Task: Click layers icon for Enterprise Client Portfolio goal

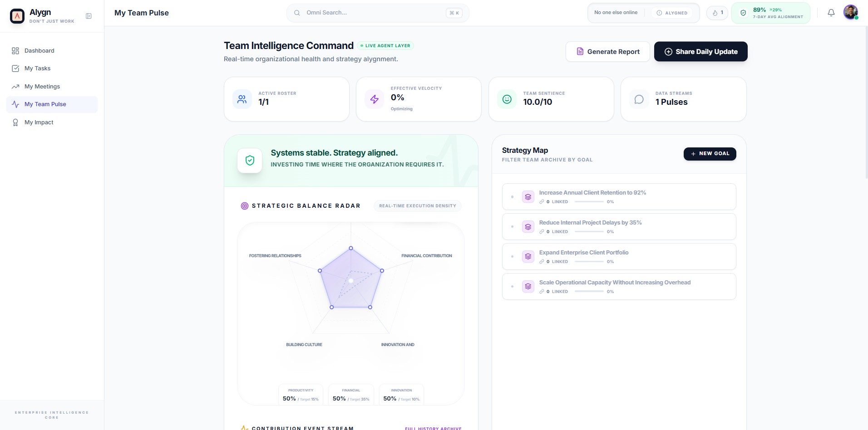Action: 528,257
